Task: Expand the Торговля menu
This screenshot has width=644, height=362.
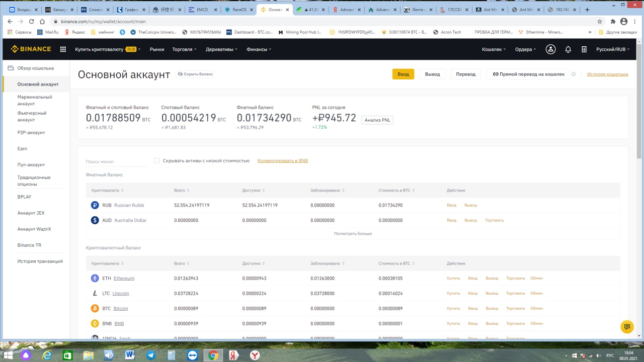Action: coord(184,49)
